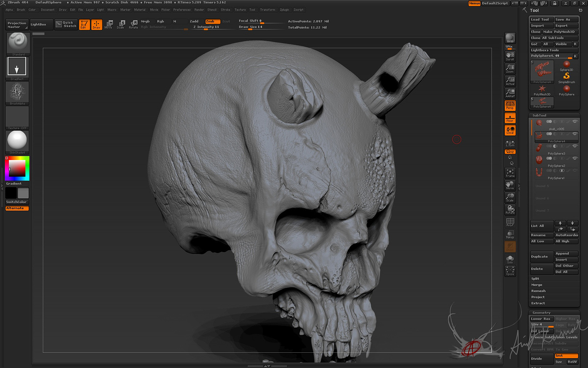The image size is (588, 368).
Task: Collapse the Geometry section header
Action: [x=541, y=313]
